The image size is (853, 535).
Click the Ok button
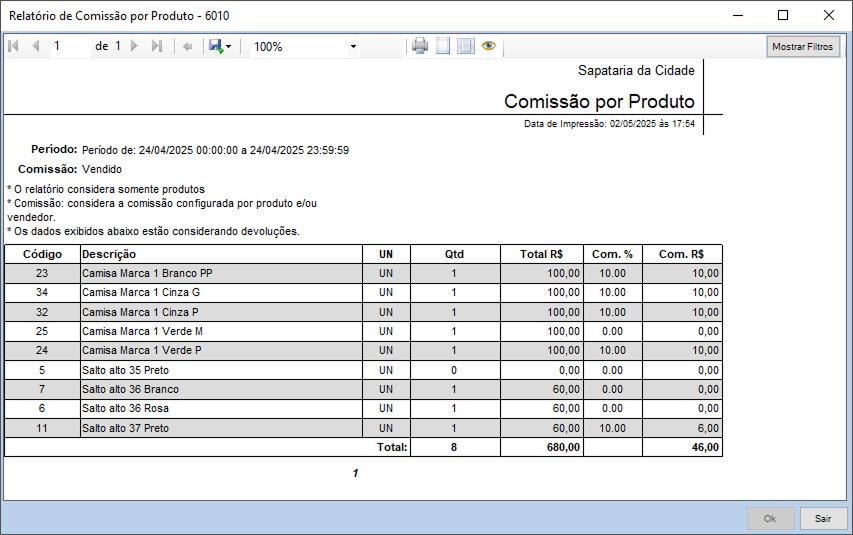770,519
